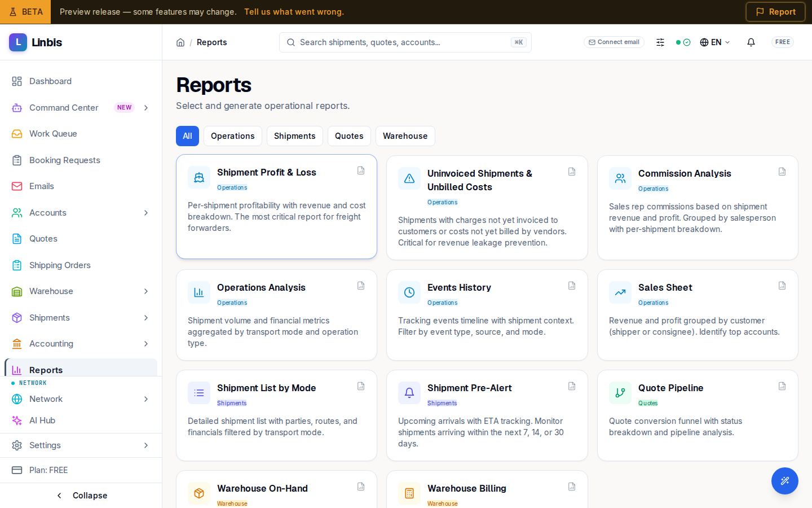Image resolution: width=812 pixels, height=508 pixels.
Task: Click the Warehouse On-Hand box icon
Action: coord(199,493)
